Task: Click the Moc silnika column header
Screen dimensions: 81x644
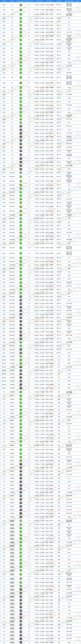Action: click(49, 1)
